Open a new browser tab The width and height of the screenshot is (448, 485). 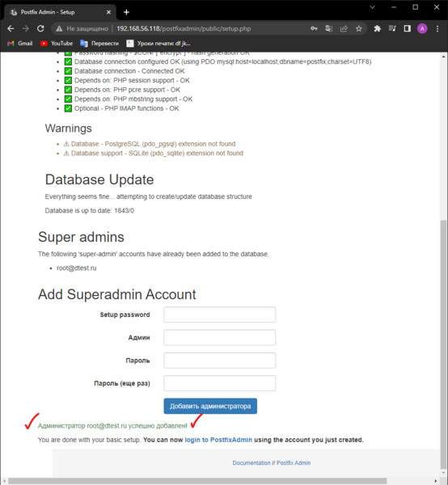pos(126,12)
